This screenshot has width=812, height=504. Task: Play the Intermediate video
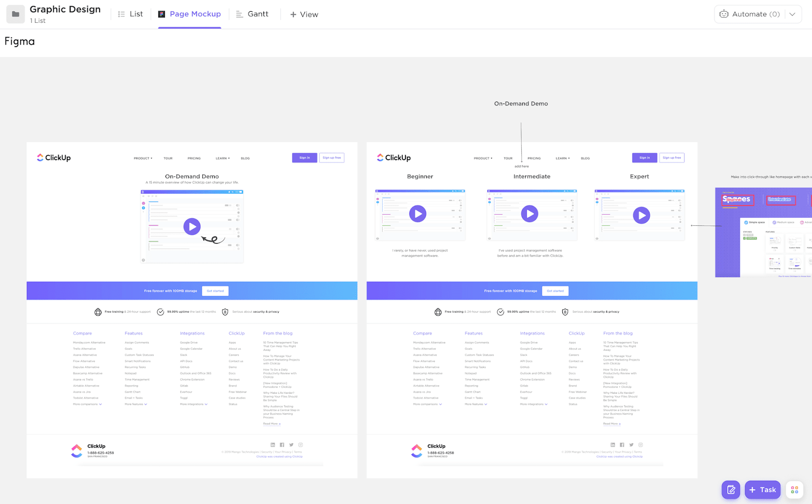pyautogui.click(x=530, y=214)
